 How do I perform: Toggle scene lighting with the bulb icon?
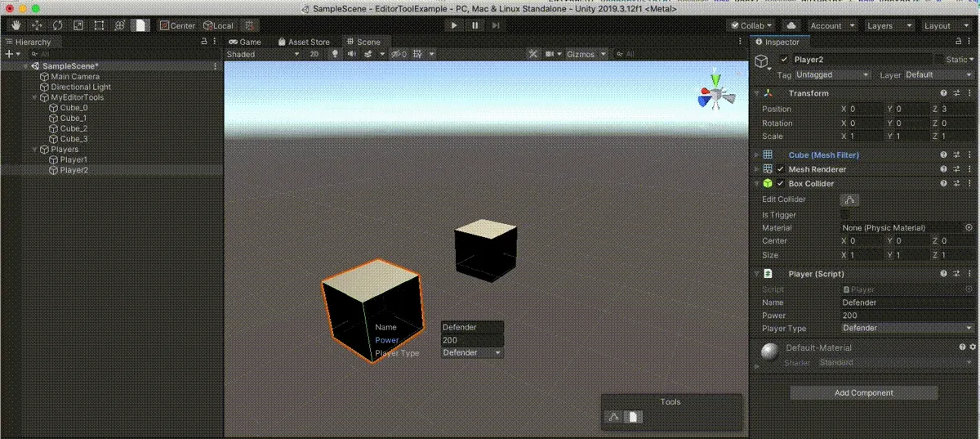pyautogui.click(x=334, y=54)
